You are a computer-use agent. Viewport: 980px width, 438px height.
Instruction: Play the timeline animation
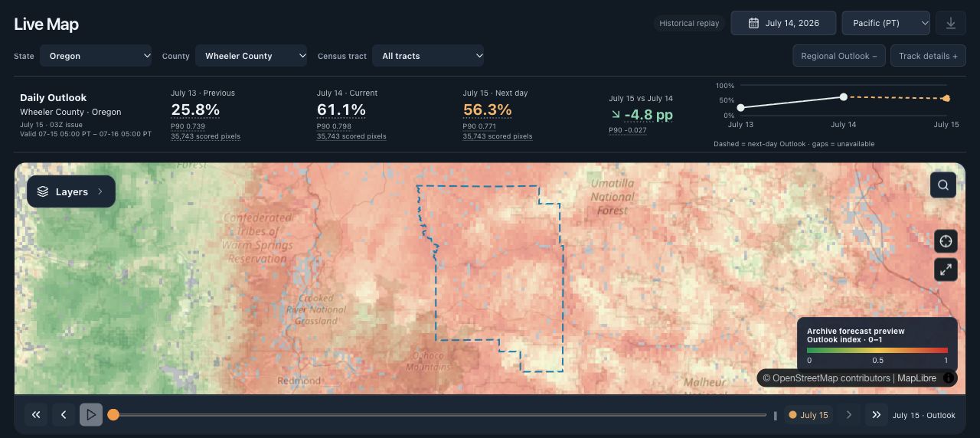pos(91,415)
